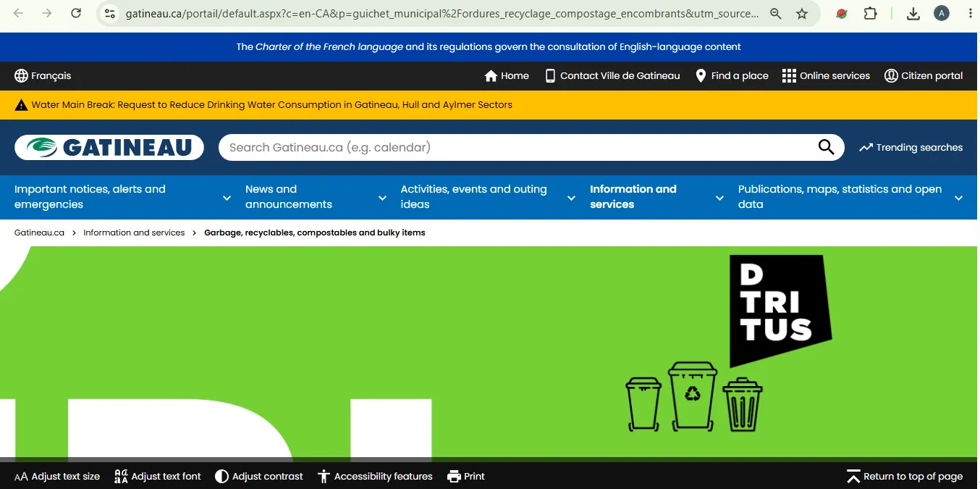980x489 pixels.
Task: Click the DTRITUS logo banner image
Action: (x=780, y=310)
